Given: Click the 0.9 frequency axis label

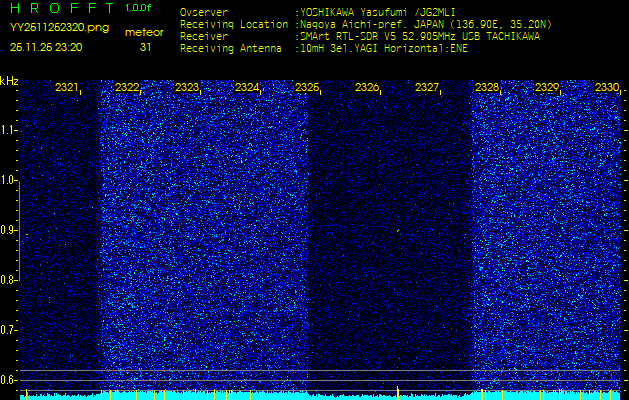Looking at the screenshot, I should 8,230.
